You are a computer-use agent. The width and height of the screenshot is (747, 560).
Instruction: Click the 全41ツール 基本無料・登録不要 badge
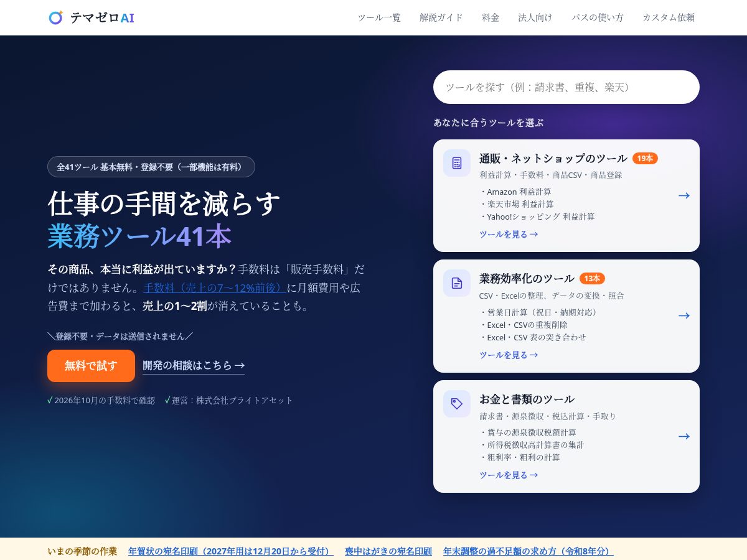click(x=151, y=167)
